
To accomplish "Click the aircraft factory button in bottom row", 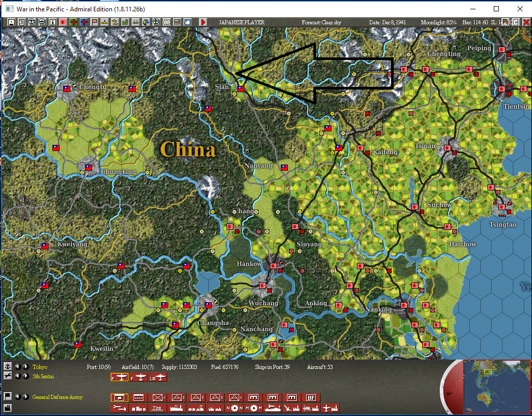I will coord(330,408).
